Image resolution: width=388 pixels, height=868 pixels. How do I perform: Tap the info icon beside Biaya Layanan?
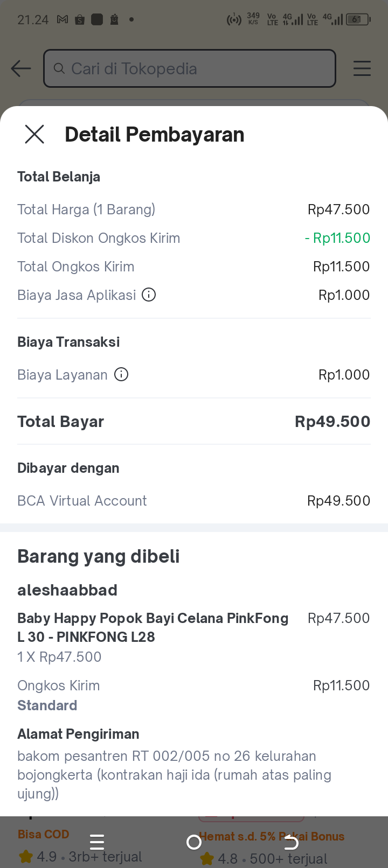pos(122,374)
